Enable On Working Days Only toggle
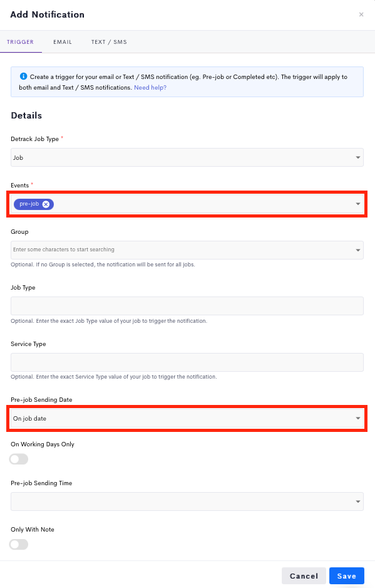Image resolution: width=375 pixels, height=588 pixels. pos(19,459)
